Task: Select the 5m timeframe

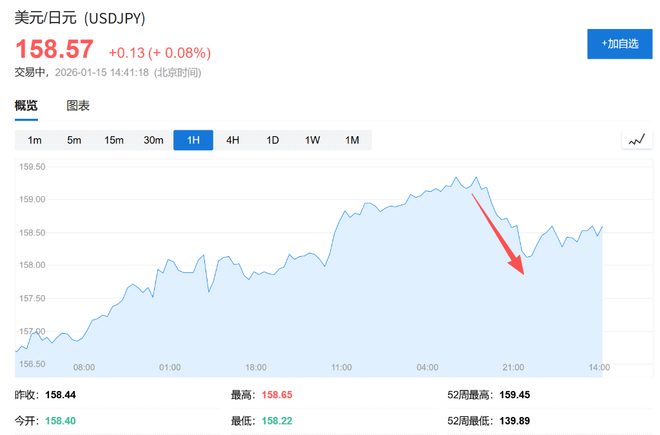Action: coord(74,140)
